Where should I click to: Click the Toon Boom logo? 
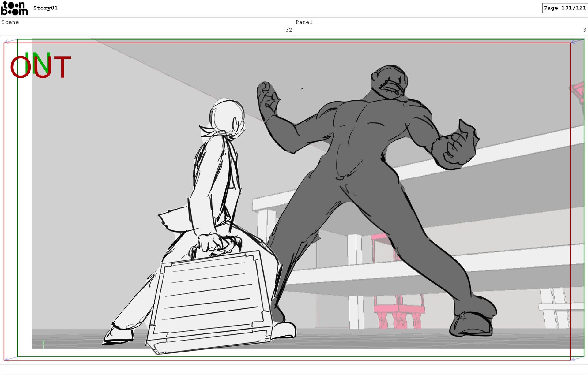click(x=14, y=8)
